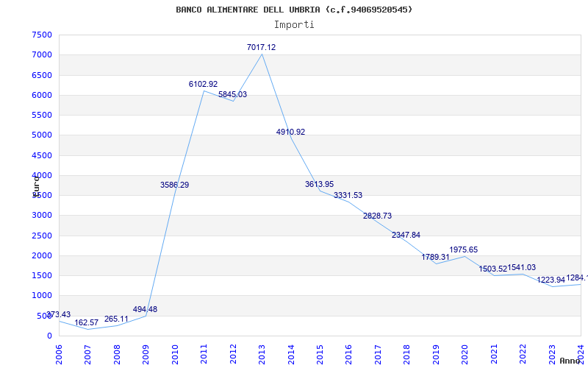The image size is (588, 368).
Task: Select the 494.48 data label
Action: [145, 309]
